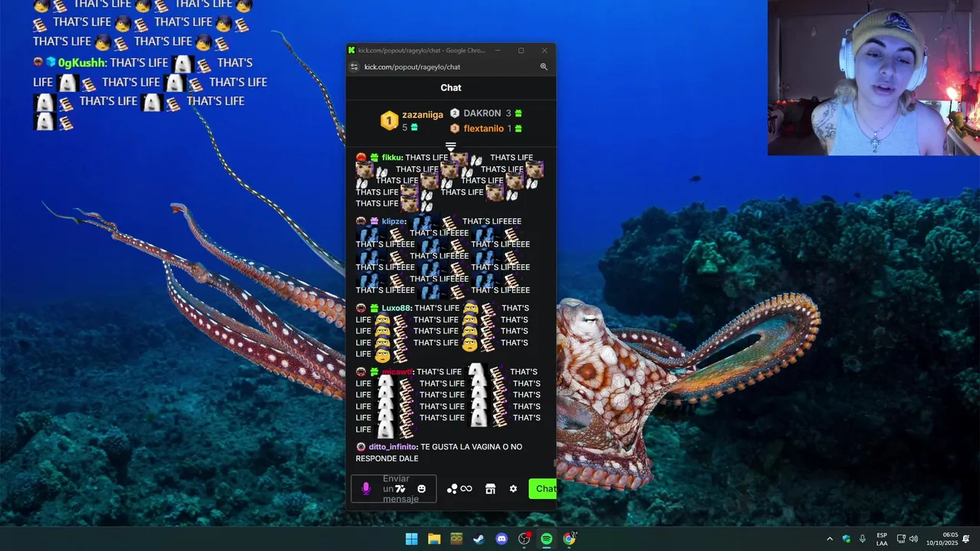The width and height of the screenshot is (980, 551).
Task: Click the round badge before ditto_infinito
Action: 361,446
